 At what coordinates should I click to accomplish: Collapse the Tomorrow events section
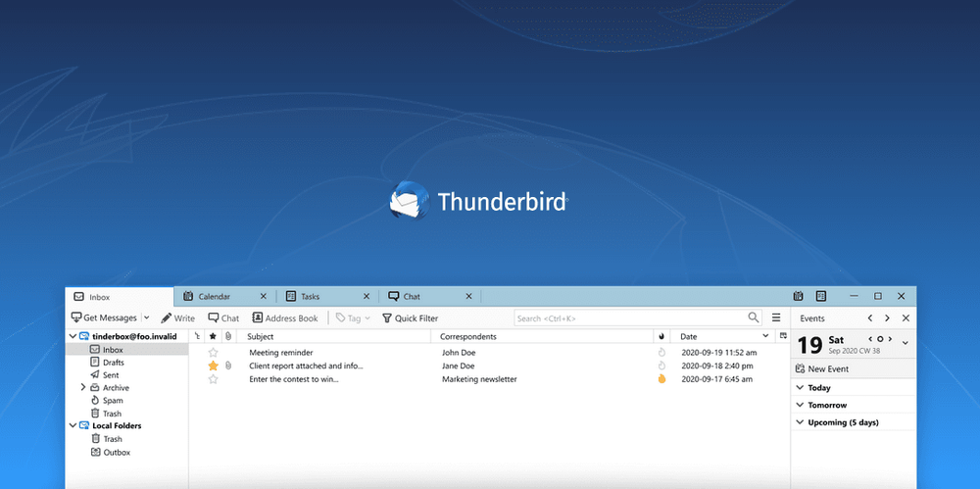click(x=800, y=406)
